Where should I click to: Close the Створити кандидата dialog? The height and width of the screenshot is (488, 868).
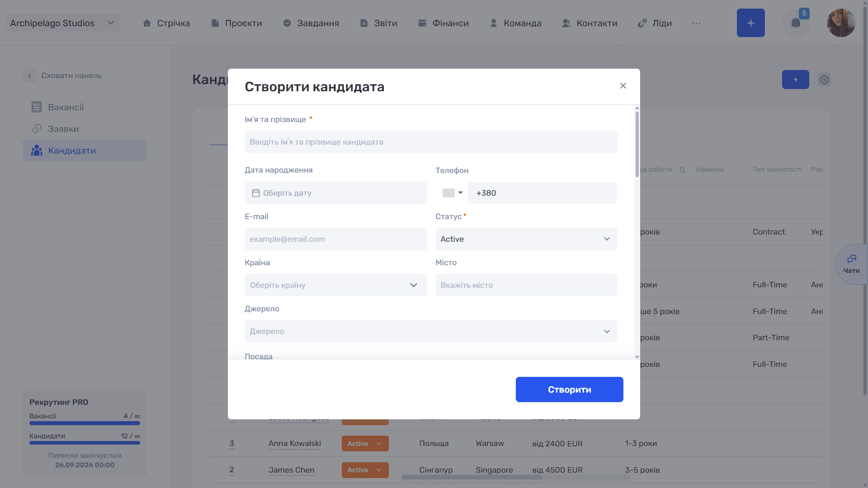coord(623,86)
